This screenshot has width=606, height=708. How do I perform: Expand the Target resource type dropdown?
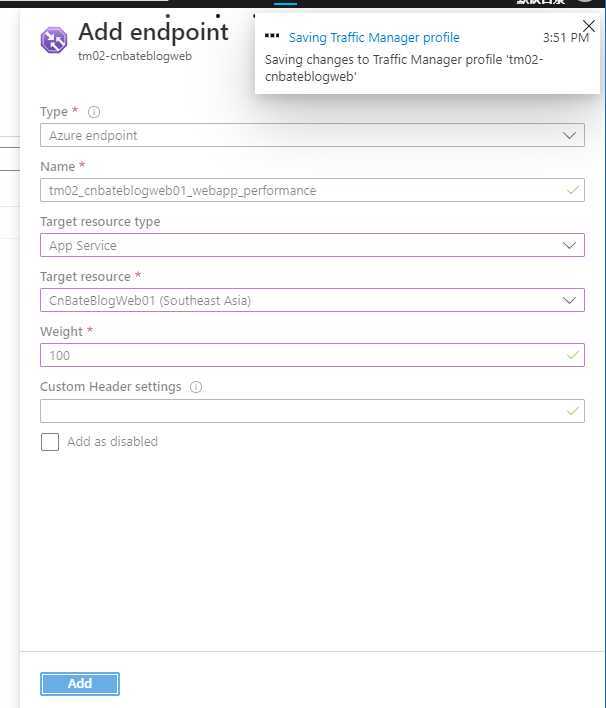(x=312, y=245)
